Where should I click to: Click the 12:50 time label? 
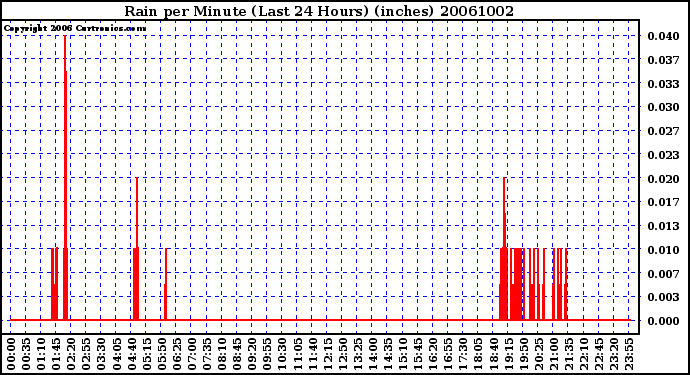point(342,354)
